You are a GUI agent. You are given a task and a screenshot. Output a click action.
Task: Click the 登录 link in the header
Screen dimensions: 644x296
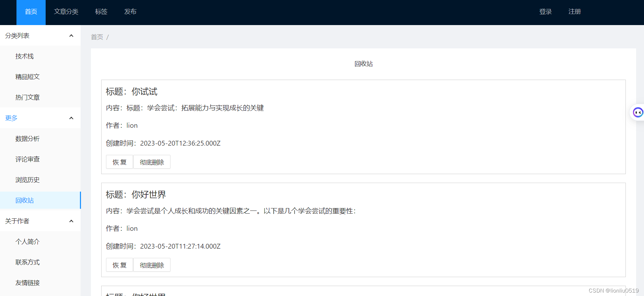(546, 12)
